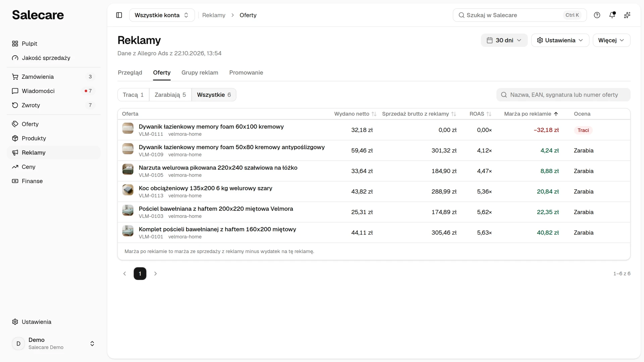Go to pagination page 1
Screen dimensions: 644x362
pos(140,274)
